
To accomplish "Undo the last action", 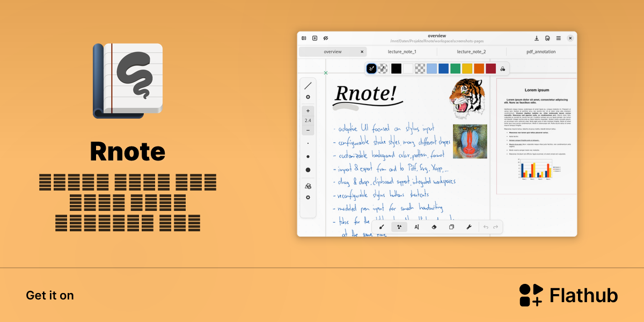I will point(486,227).
